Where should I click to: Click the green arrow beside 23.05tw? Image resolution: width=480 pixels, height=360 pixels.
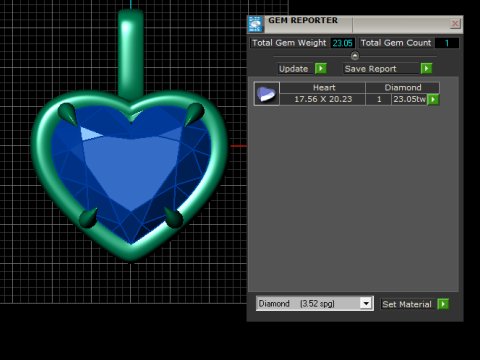point(433,99)
